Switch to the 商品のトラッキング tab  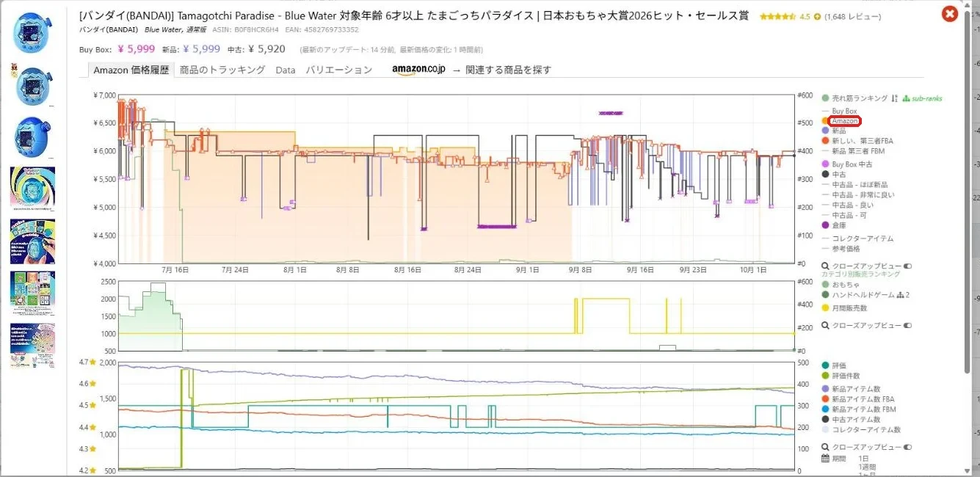coord(222,70)
